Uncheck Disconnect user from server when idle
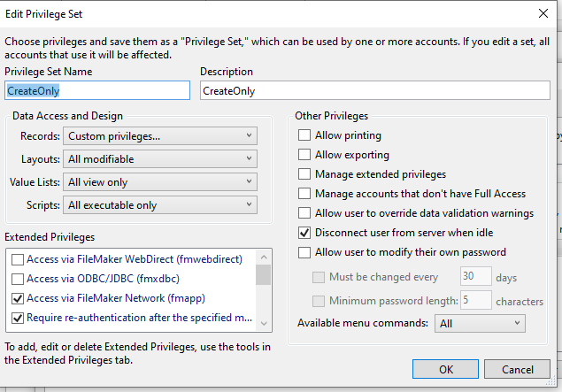This screenshot has height=392, width=562. pyautogui.click(x=305, y=233)
